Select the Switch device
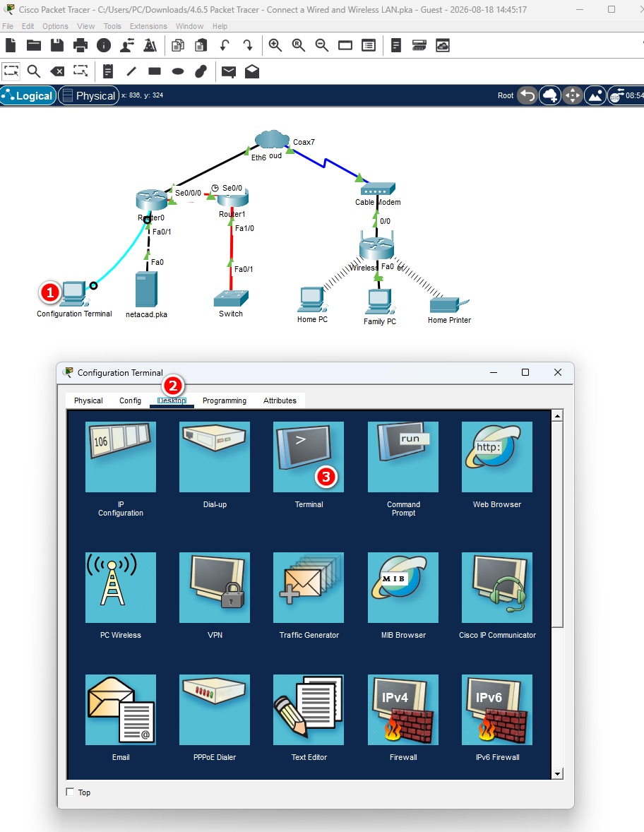 [x=231, y=299]
